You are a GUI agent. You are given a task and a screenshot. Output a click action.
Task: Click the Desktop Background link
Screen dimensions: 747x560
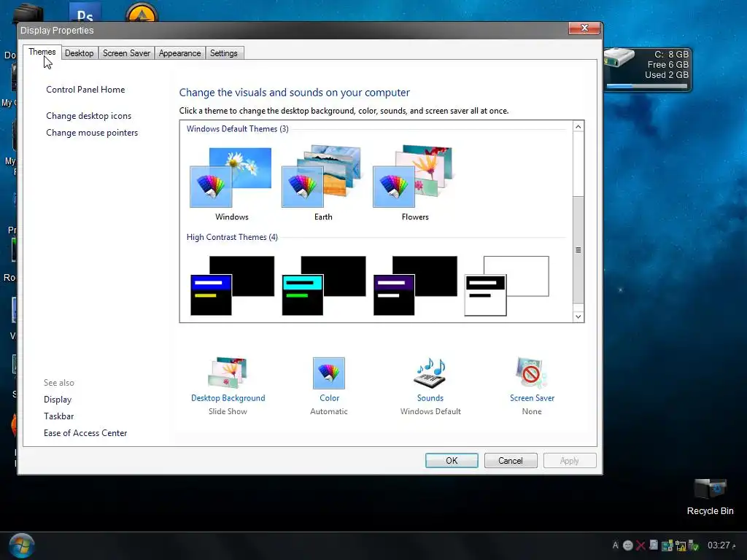point(228,398)
